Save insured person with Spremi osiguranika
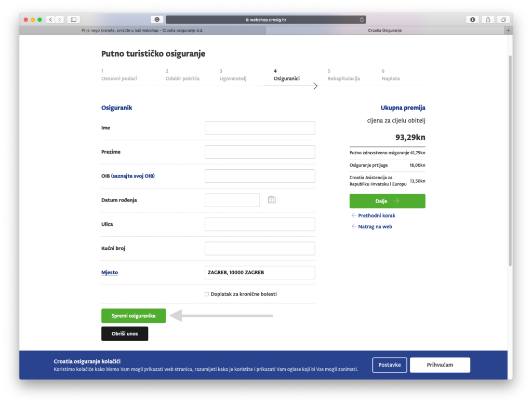Screen dimensions: 532x405 click(x=134, y=316)
